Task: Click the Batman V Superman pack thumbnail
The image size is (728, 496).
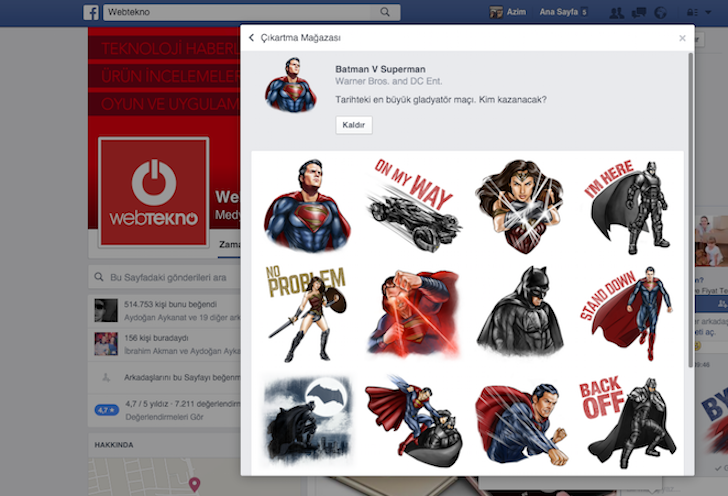Action: (291, 85)
